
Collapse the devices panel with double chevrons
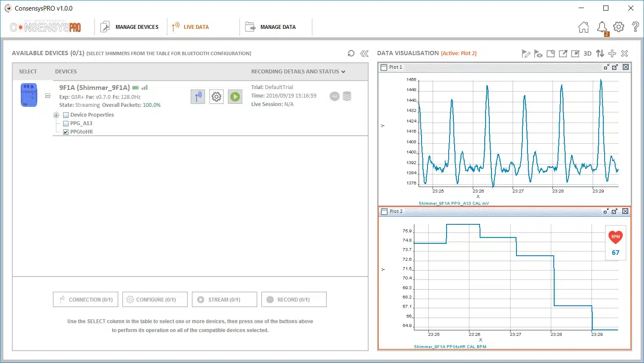364,53
